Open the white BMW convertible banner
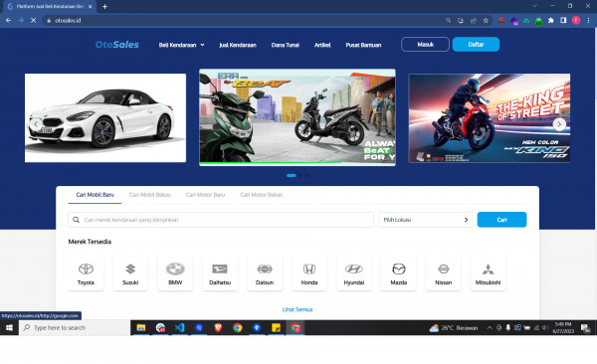This screenshot has width=597, height=364. (105, 118)
